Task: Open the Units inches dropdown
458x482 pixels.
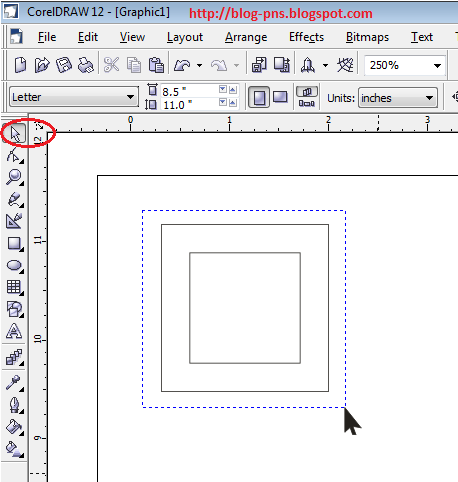Action: coord(398,98)
